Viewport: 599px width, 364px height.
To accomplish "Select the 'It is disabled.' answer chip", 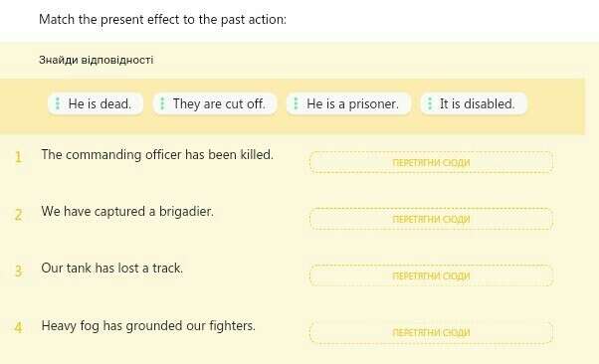I will [x=474, y=103].
